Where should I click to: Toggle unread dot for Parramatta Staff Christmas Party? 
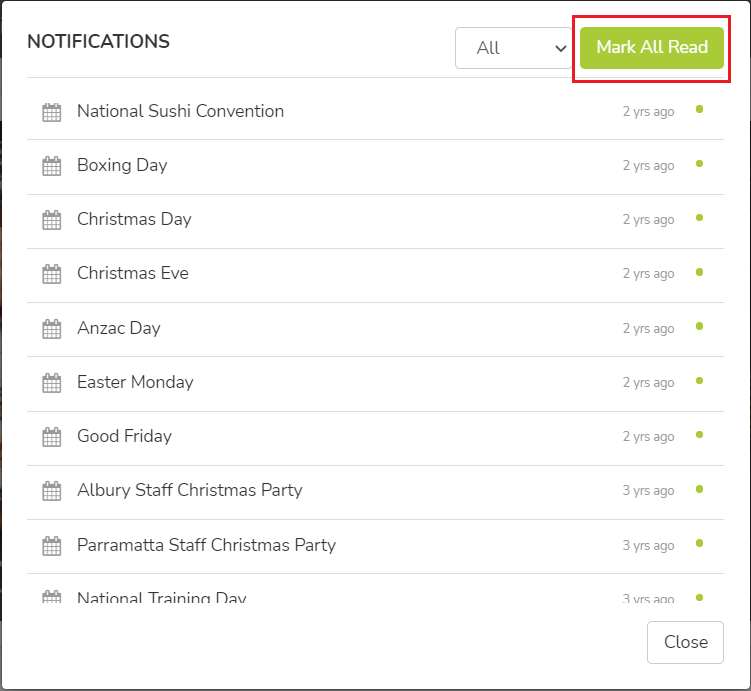[x=699, y=543]
